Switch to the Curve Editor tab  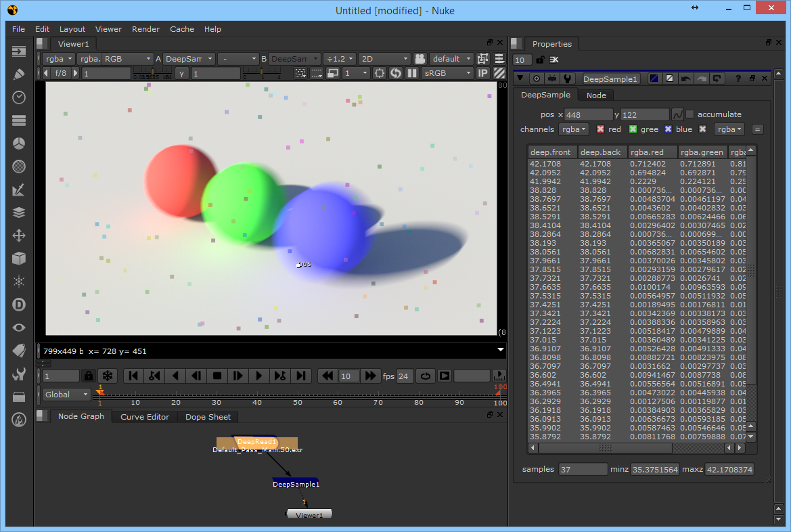pyautogui.click(x=145, y=417)
